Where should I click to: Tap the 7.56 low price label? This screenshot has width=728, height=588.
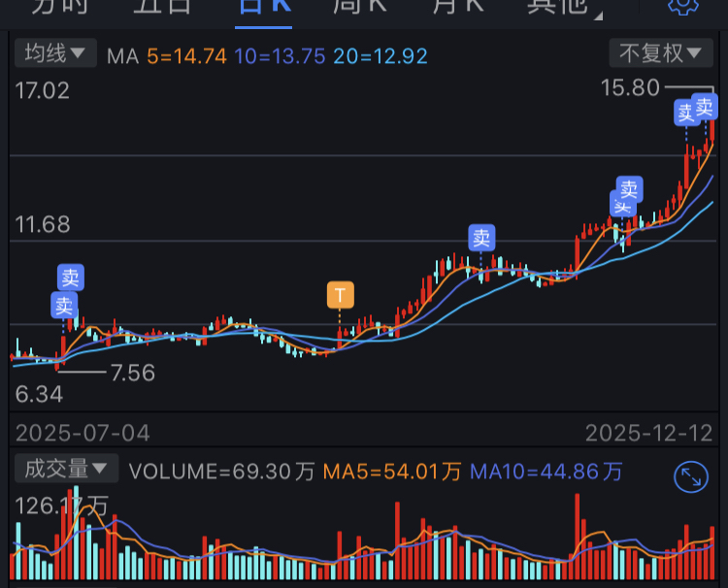pyautogui.click(x=133, y=373)
